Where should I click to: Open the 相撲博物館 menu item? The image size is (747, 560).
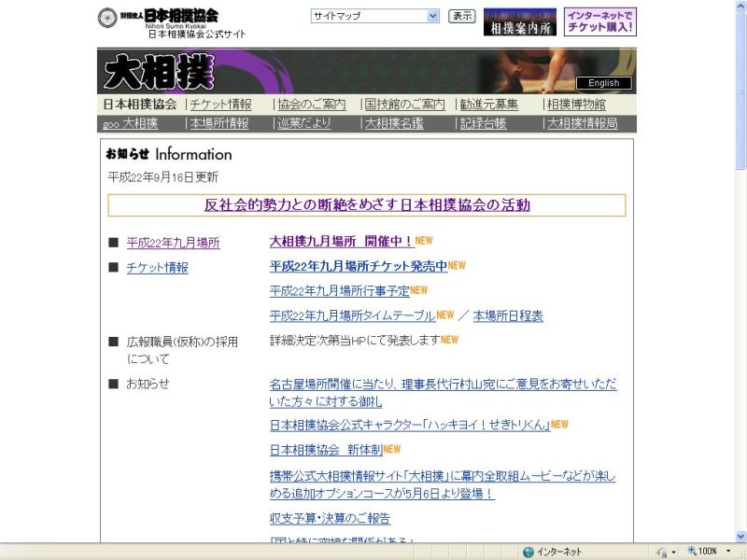point(576,105)
